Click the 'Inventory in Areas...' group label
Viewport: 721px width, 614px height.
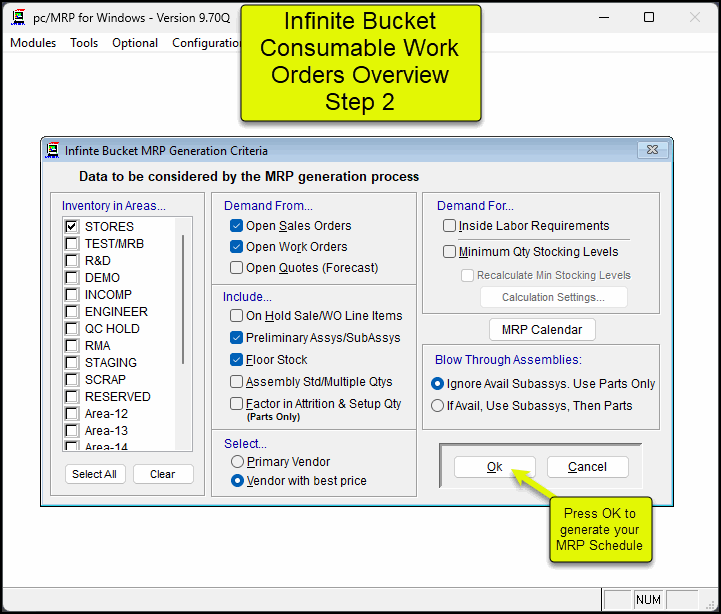114,206
